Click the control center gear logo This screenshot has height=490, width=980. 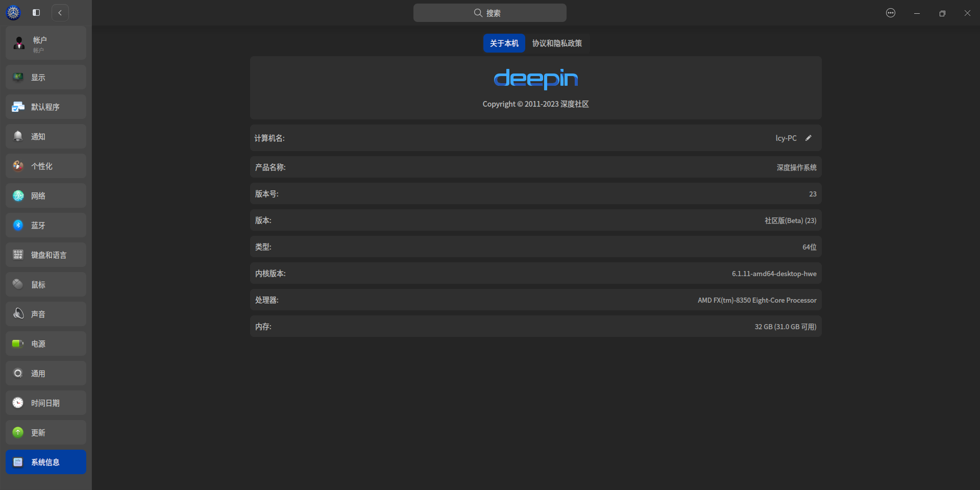(x=13, y=13)
